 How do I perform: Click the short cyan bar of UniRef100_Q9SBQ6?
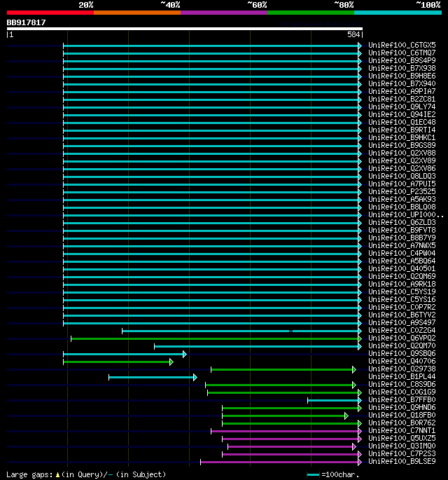(x=125, y=354)
